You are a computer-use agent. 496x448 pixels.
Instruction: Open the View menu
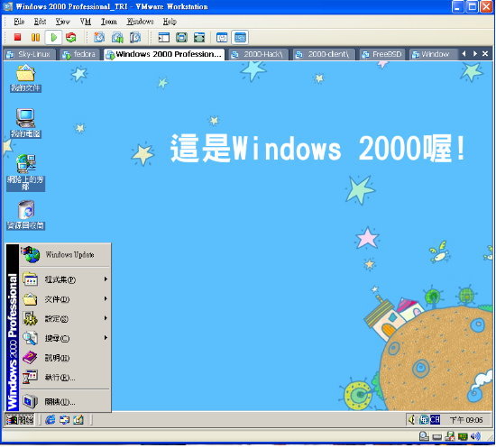tap(62, 22)
